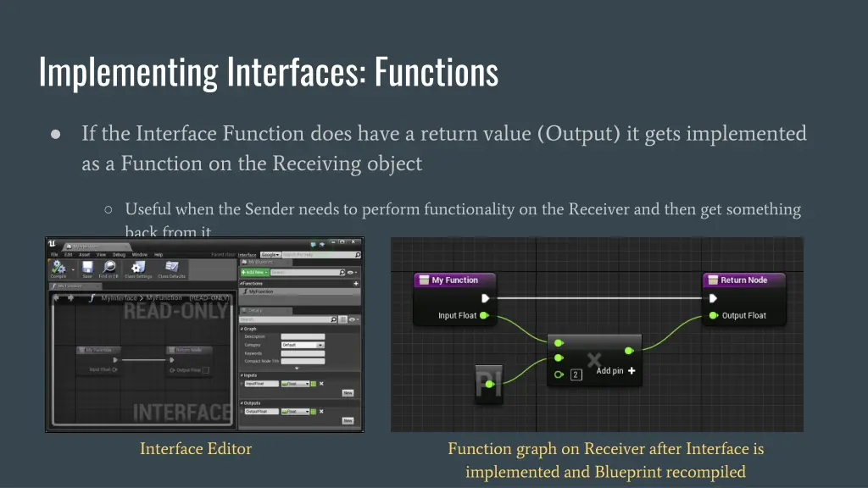Navigate back with the graph back arrow

[56, 297]
